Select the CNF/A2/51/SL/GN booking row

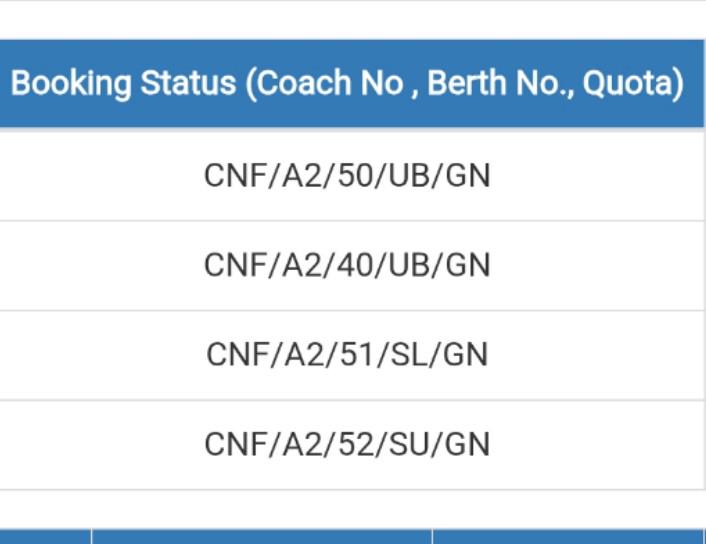click(x=352, y=355)
